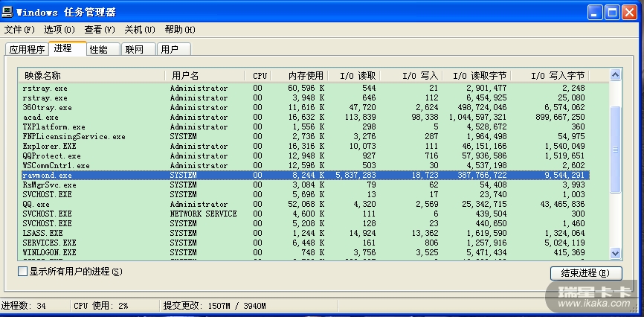Switch to the 用户 tab
Image resolution: width=644 pixels, height=317 pixels.
(174, 50)
